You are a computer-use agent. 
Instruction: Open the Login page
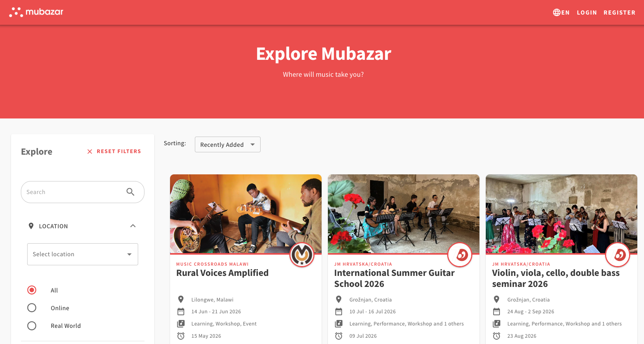[x=587, y=13]
